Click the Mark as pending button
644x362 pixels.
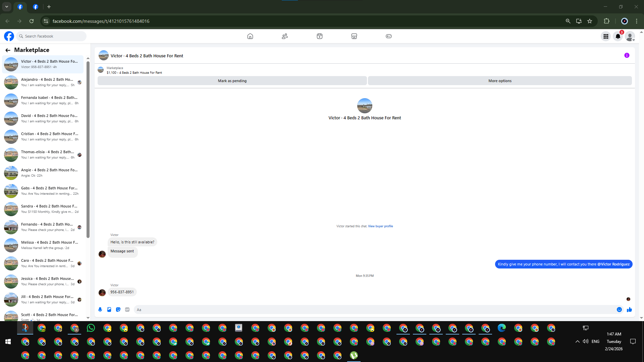232,81
